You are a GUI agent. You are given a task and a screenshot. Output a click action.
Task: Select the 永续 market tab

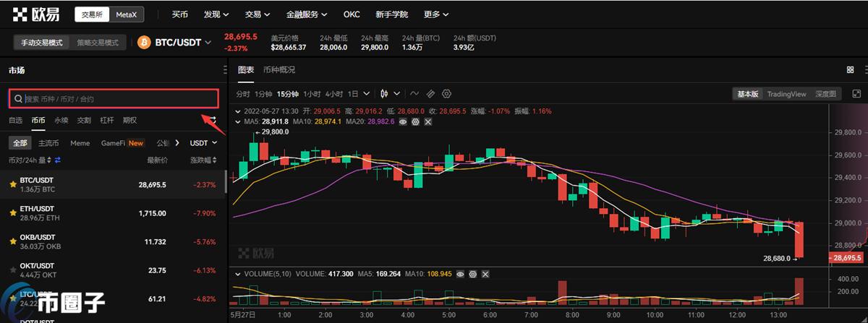(61, 120)
